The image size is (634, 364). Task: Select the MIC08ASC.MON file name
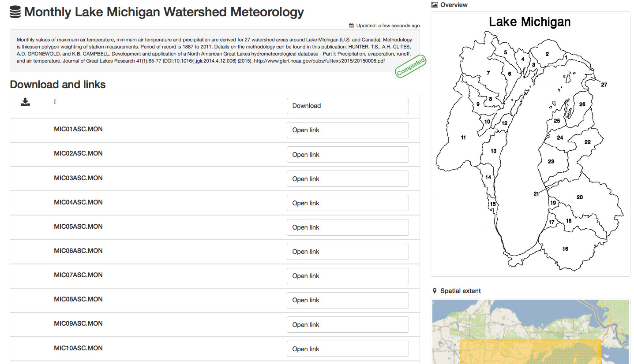tap(78, 299)
